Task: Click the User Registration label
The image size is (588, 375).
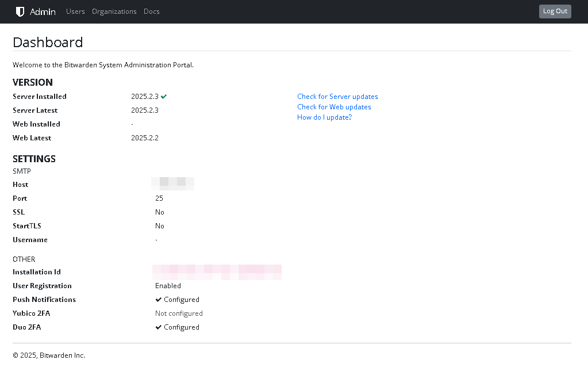Action: tap(42, 286)
